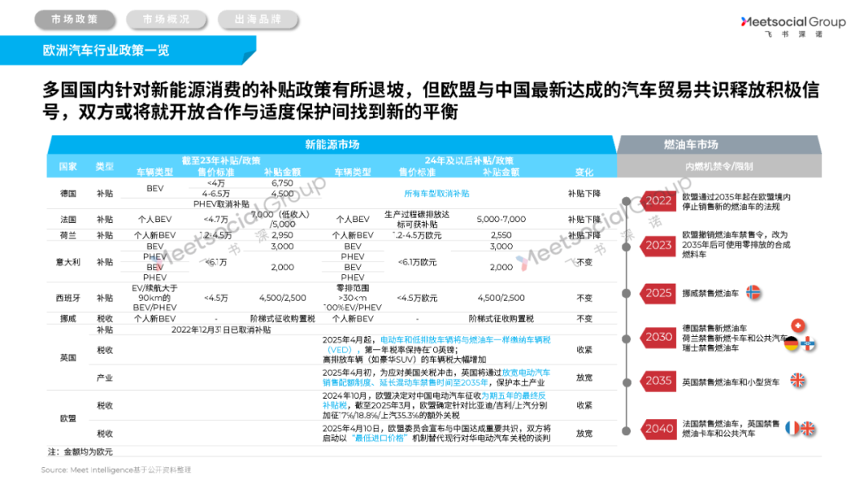Click the 欧盟 region cell

(x=68, y=419)
